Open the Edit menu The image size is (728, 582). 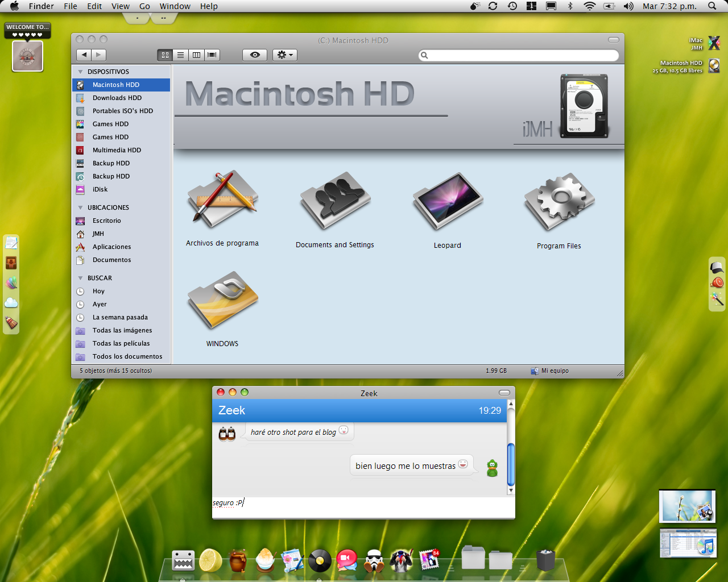(x=94, y=6)
